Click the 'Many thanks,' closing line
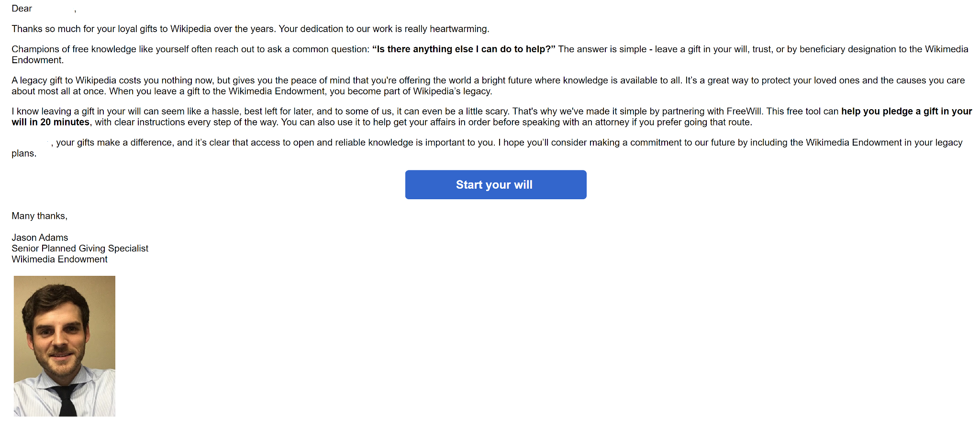Image resolution: width=980 pixels, height=431 pixels. click(x=39, y=215)
